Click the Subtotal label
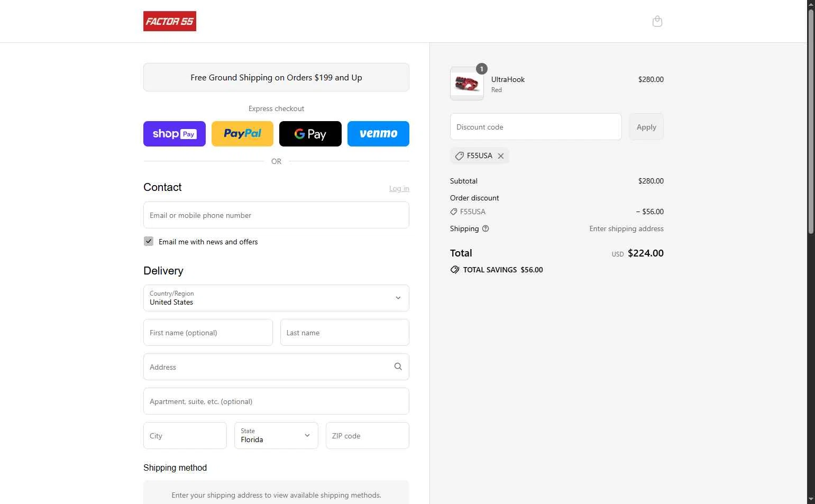 (x=464, y=181)
